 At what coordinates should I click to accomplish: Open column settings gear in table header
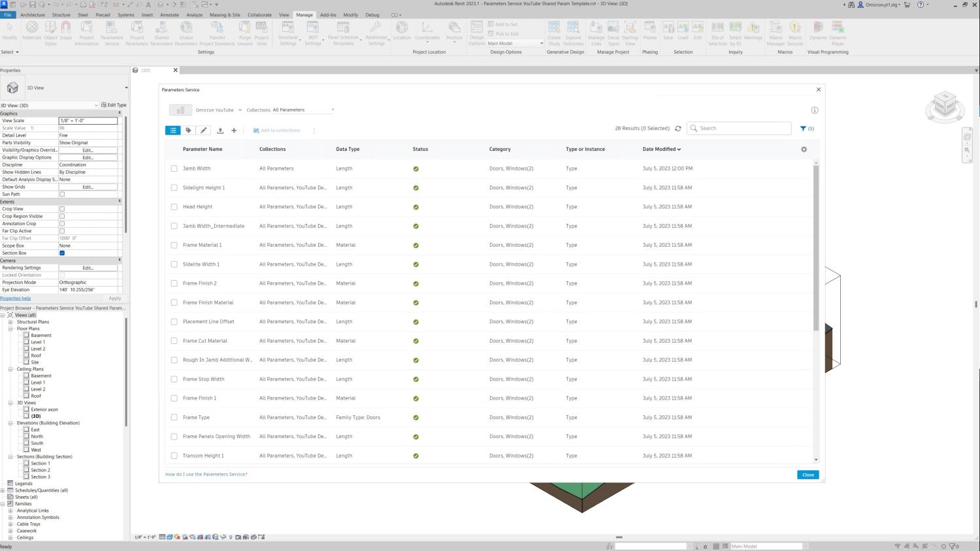pos(804,150)
